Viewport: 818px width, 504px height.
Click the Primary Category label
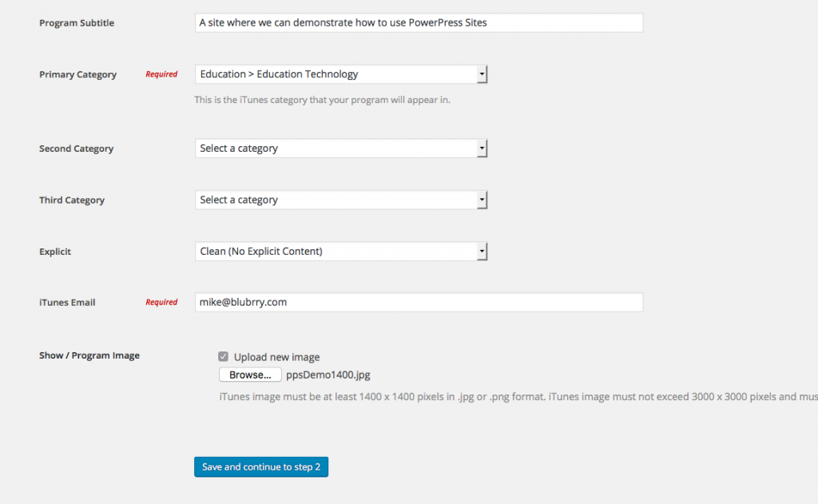click(x=77, y=74)
